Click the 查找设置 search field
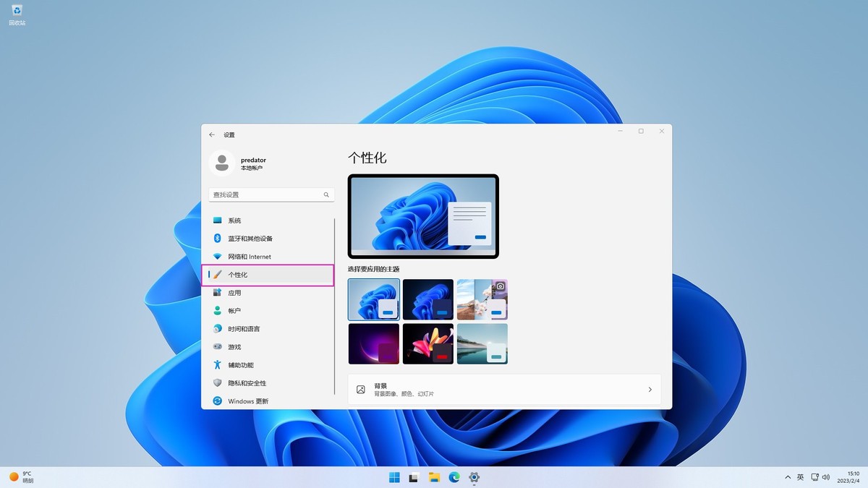Screen dimensions: 868x488 [268, 194]
